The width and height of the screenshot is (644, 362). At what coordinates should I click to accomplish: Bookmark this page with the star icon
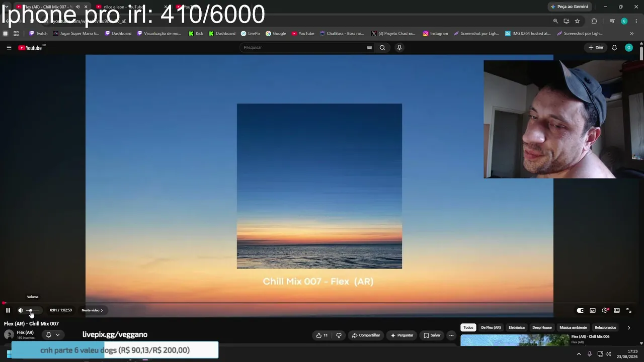(577, 21)
